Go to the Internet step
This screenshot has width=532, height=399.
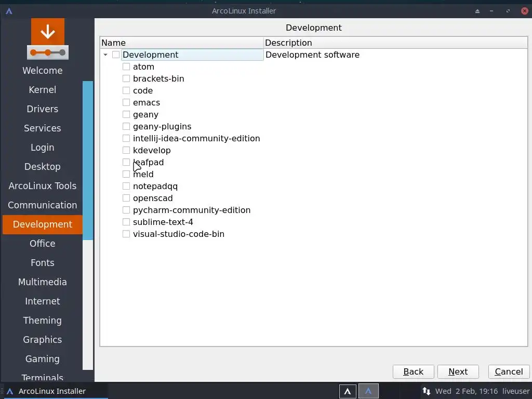tap(43, 301)
